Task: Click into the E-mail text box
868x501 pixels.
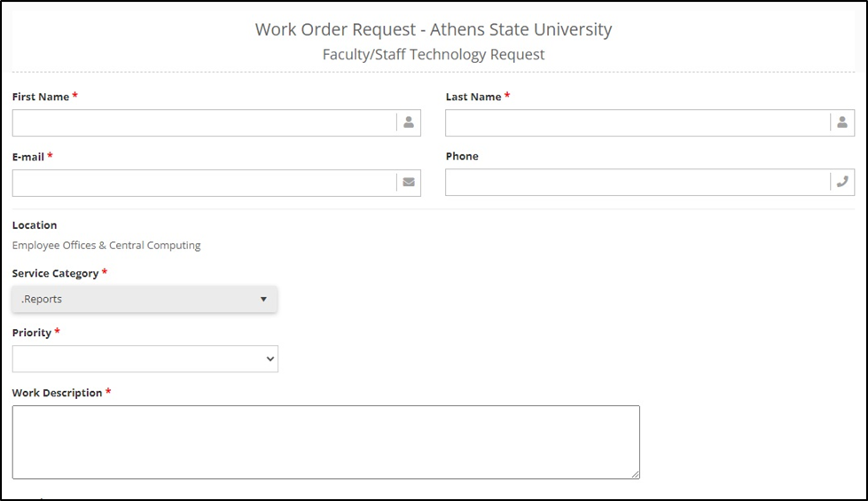Action: tap(216, 183)
